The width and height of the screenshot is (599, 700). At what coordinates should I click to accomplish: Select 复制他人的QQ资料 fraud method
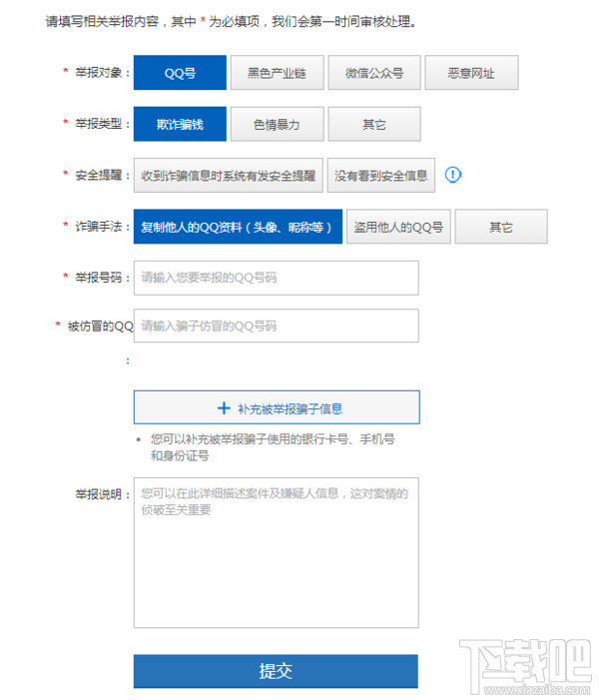(238, 227)
